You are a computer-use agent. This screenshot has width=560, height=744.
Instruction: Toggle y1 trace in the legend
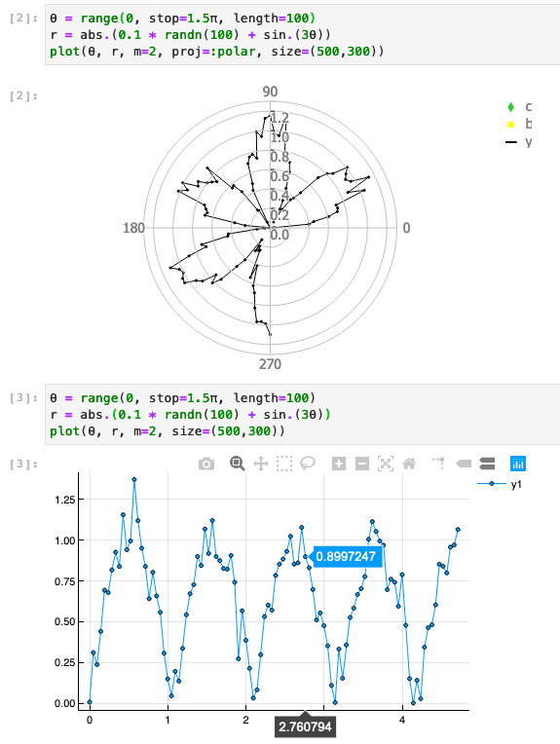[x=500, y=484]
